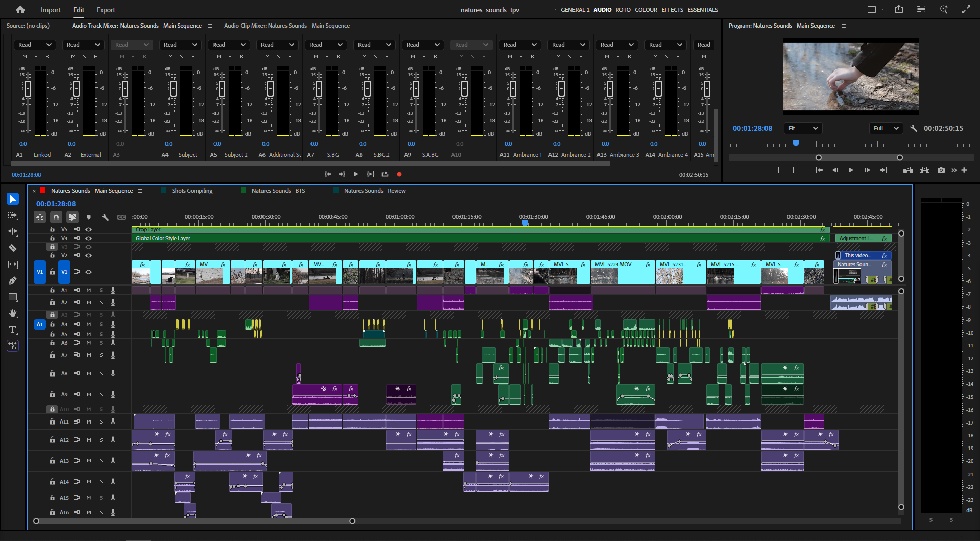
Task: Click the export frame camera icon
Action: [x=941, y=170]
